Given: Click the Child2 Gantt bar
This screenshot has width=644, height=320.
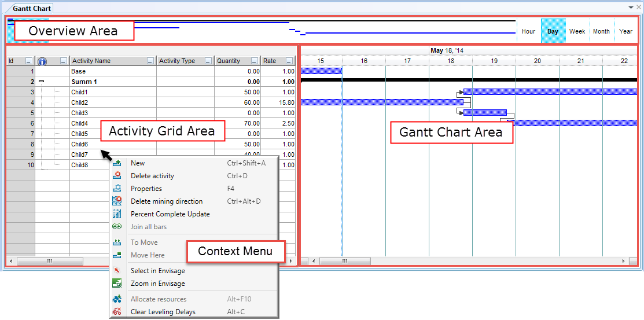Looking at the screenshot, I should tap(382, 102).
